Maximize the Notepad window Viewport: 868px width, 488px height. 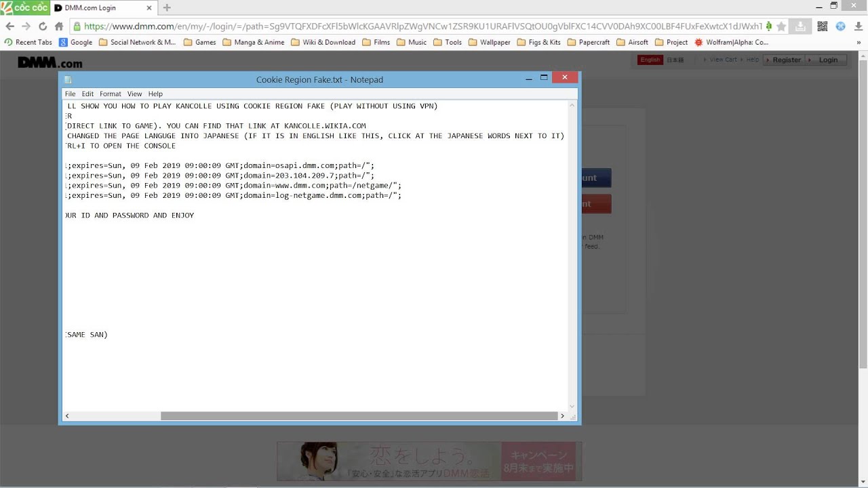coord(544,79)
